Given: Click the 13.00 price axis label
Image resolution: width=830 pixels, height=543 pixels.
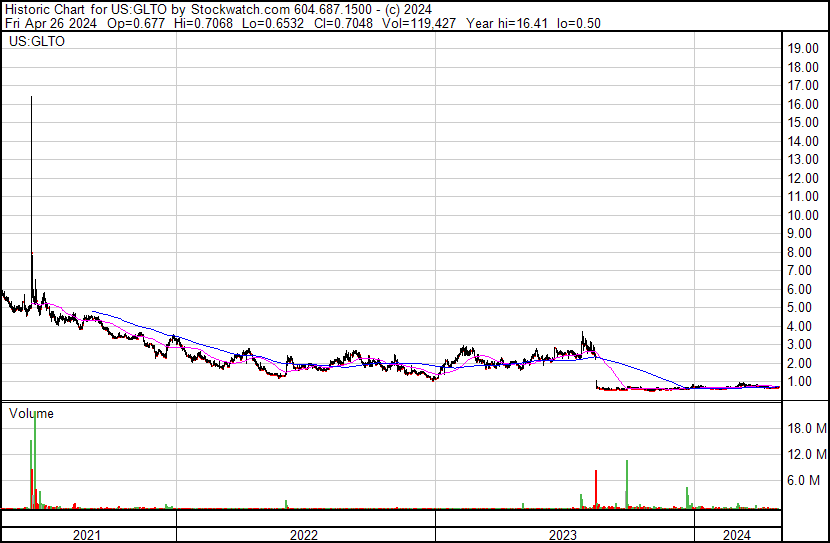Looking at the screenshot, I should click(803, 160).
